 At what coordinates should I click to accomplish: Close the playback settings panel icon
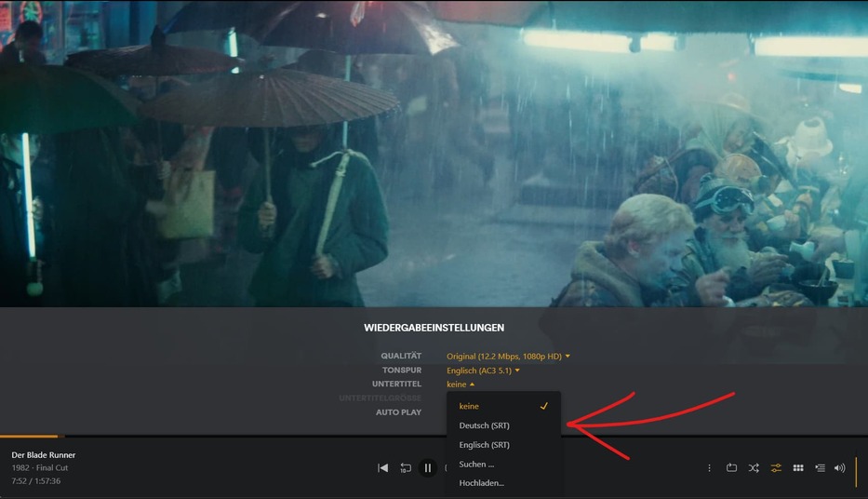[776, 468]
